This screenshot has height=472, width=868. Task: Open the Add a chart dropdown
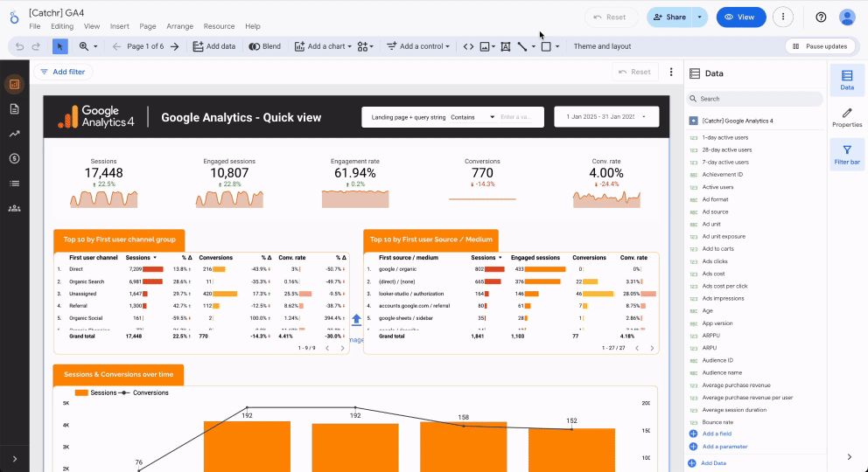(x=323, y=46)
